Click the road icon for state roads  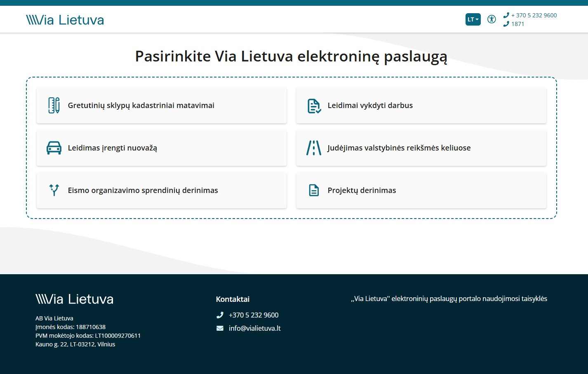(314, 148)
